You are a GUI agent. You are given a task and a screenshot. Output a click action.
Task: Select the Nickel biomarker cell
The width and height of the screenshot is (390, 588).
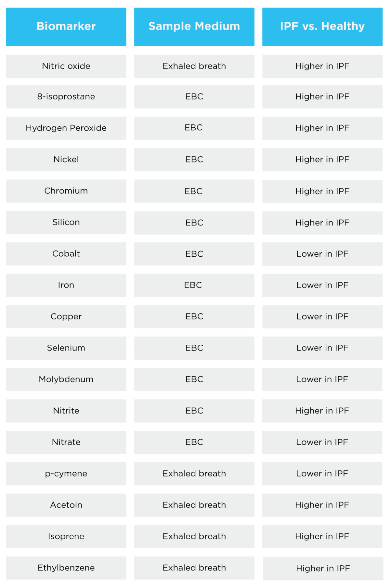[66, 160]
